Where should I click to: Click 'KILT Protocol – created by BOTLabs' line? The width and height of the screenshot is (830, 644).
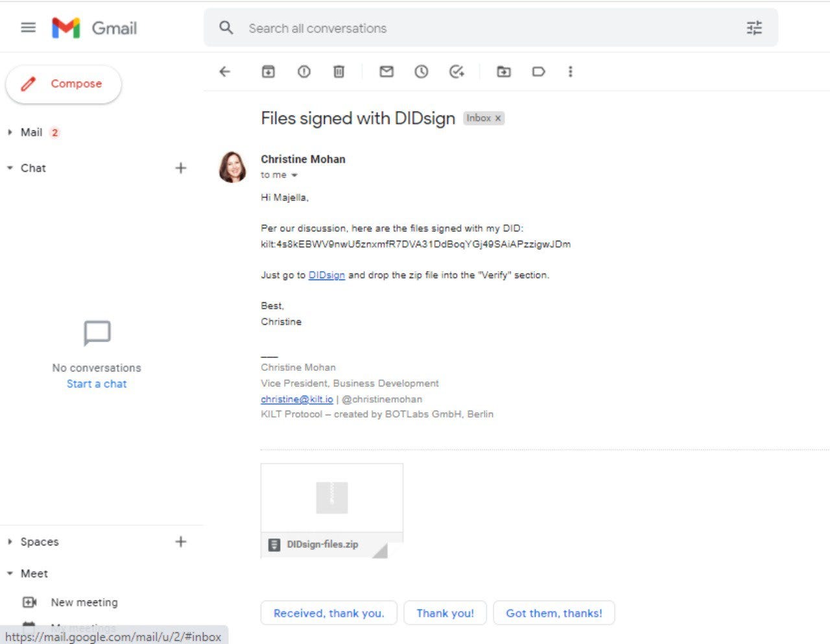tap(377, 414)
